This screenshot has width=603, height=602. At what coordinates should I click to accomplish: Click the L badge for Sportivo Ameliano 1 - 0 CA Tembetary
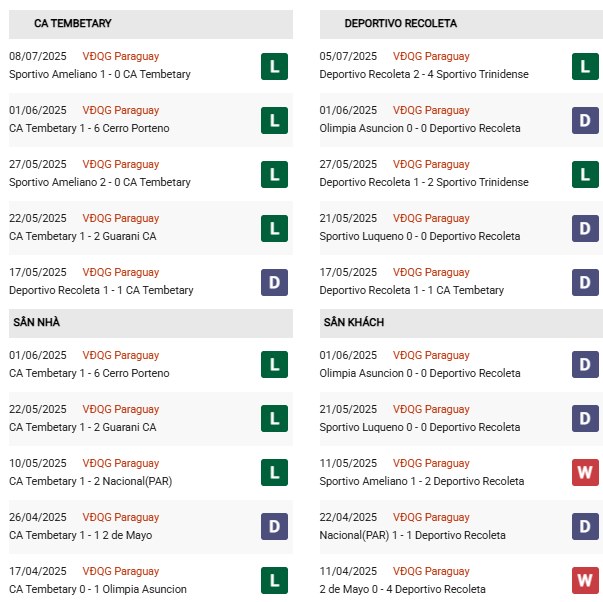click(x=274, y=67)
